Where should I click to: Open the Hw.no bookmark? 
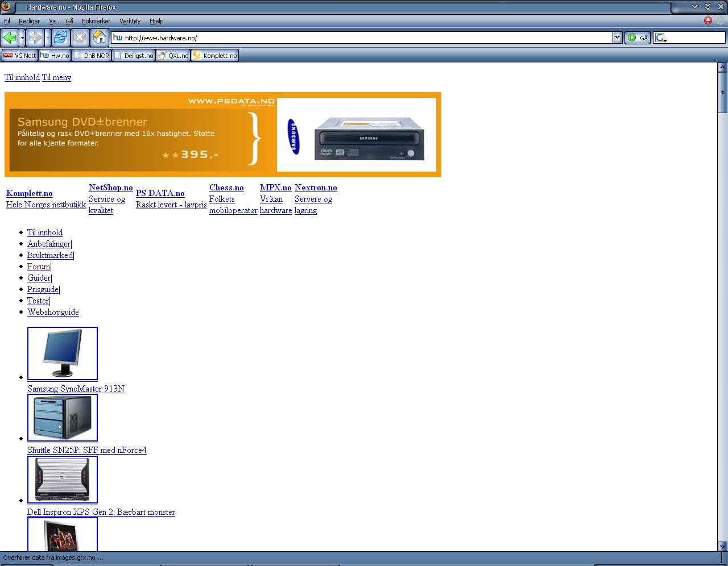point(55,56)
